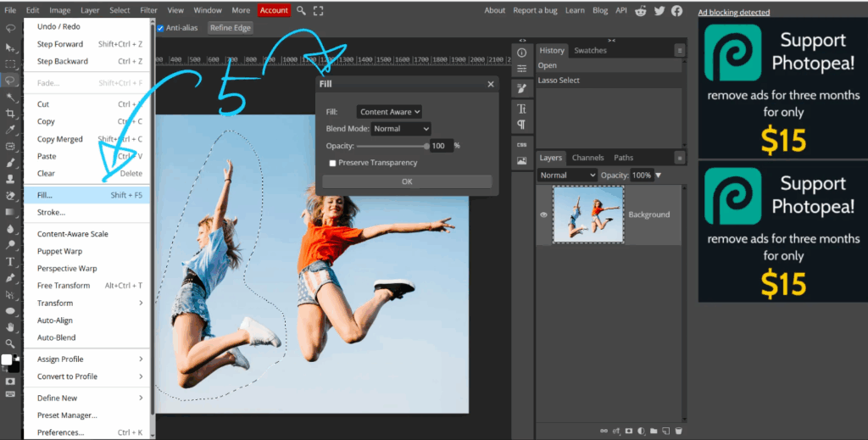Open the Fill type Content Aware dropdown
Screen dimensions: 868x440
click(388, 112)
